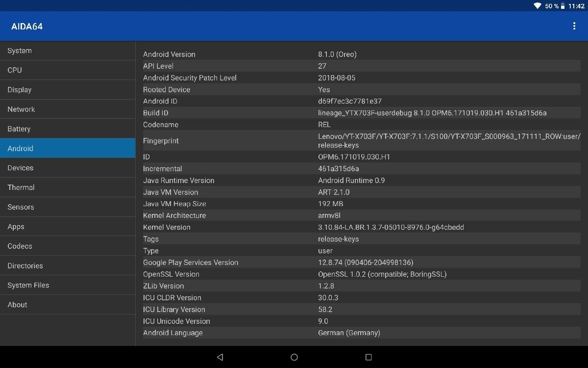Open the CPU section

pyautogui.click(x=68, y=70)
